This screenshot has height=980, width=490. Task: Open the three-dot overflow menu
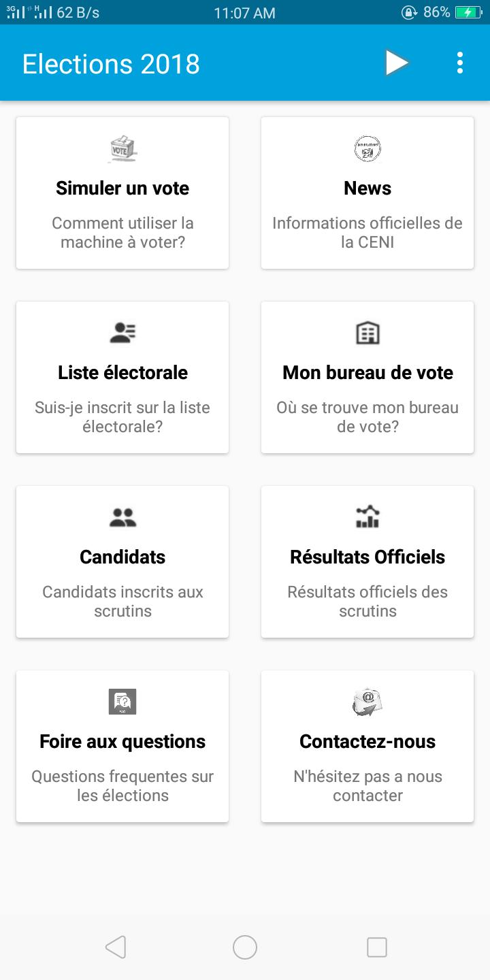pos(460,63)
